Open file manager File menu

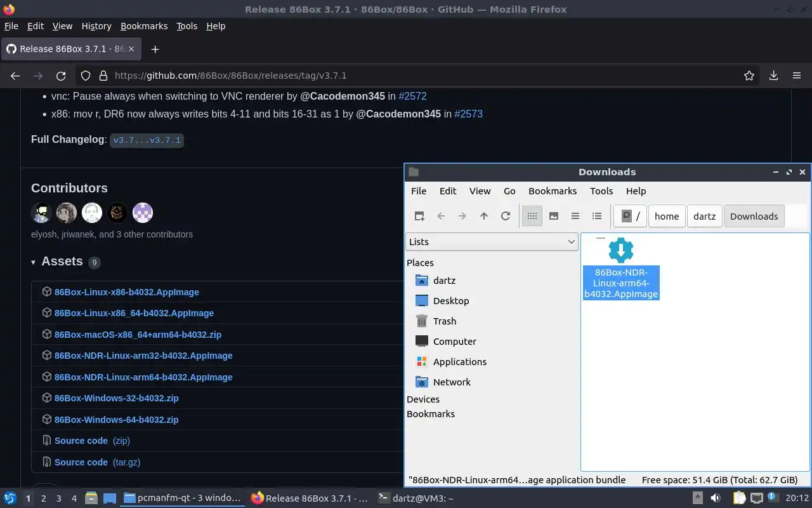[419, 191]
